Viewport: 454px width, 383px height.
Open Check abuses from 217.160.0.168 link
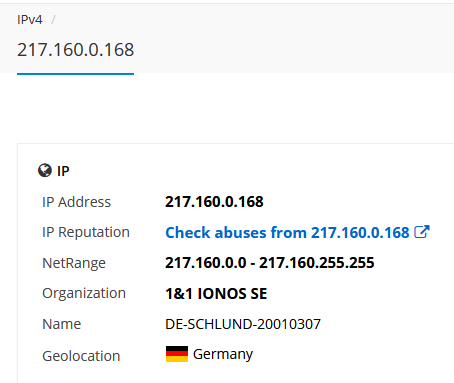point(287,232)
